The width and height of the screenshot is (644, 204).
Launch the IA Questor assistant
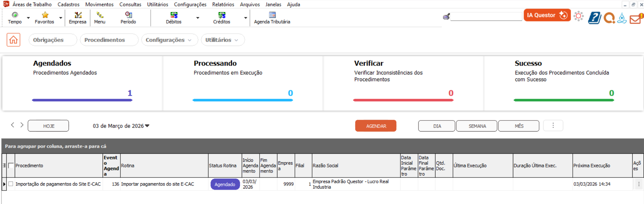pyautogui.click(x=547, y=15)
